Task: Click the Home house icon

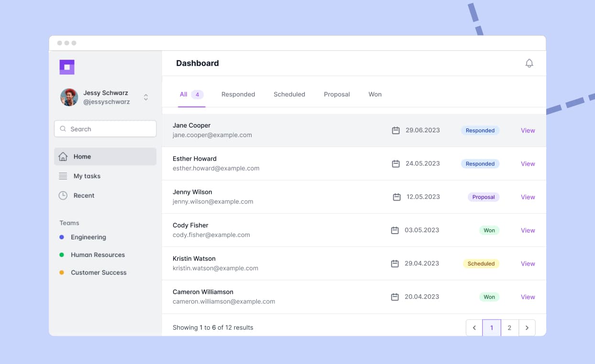Action: [x=63, y=157]
